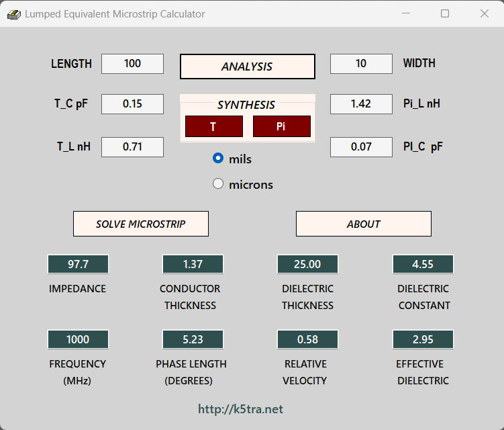Select the DIELECTRIC CONSTANT value field
The height and width of the screenshot is (430, 504).
click(x=423, y=264)
